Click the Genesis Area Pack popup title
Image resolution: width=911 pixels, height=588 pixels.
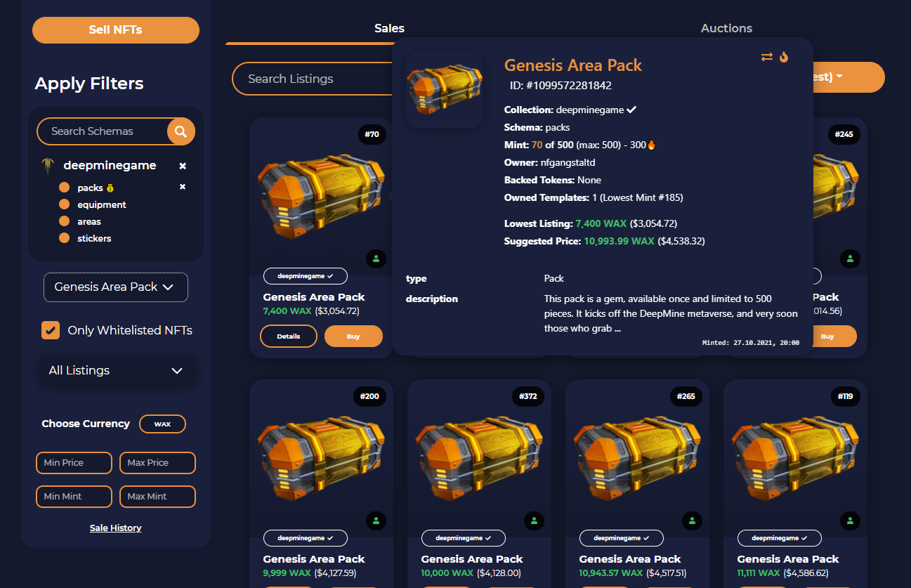click(573, 65)
